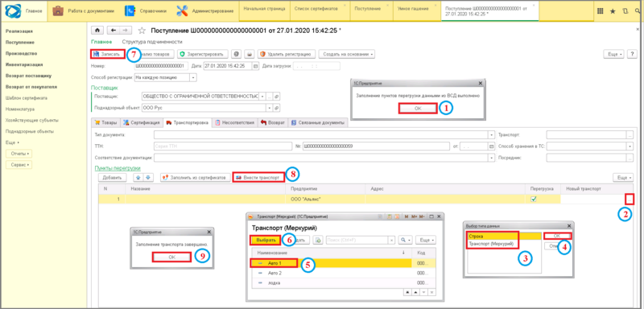Screen dimensions: 644x309
Task: Move row up with the up arrow
Action: coord(138,178)
